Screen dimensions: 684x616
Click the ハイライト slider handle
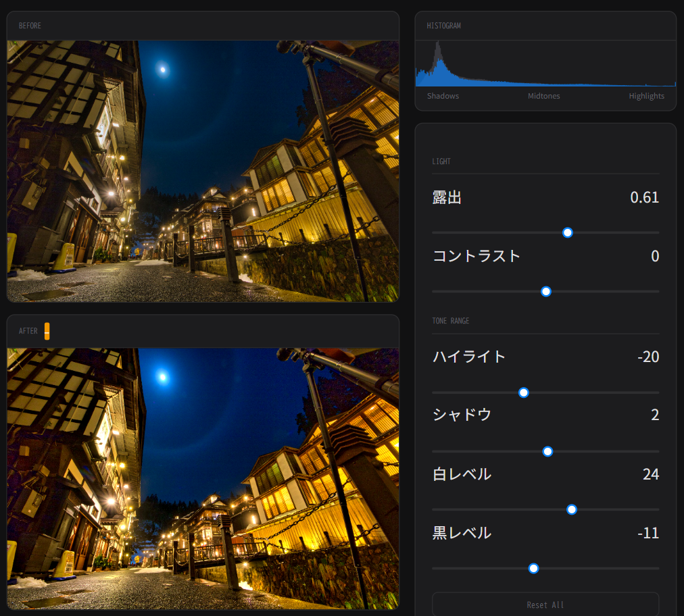[x=523, y=392]
